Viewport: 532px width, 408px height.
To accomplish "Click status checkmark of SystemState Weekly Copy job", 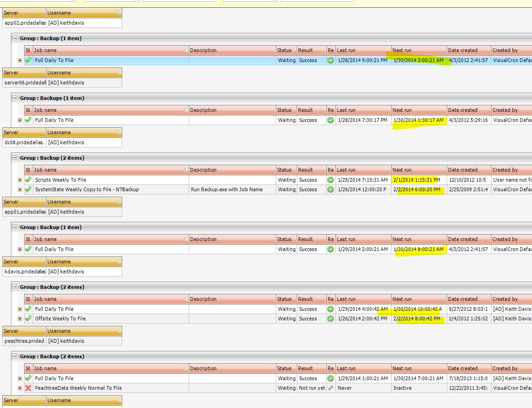I will click(28, 189).
